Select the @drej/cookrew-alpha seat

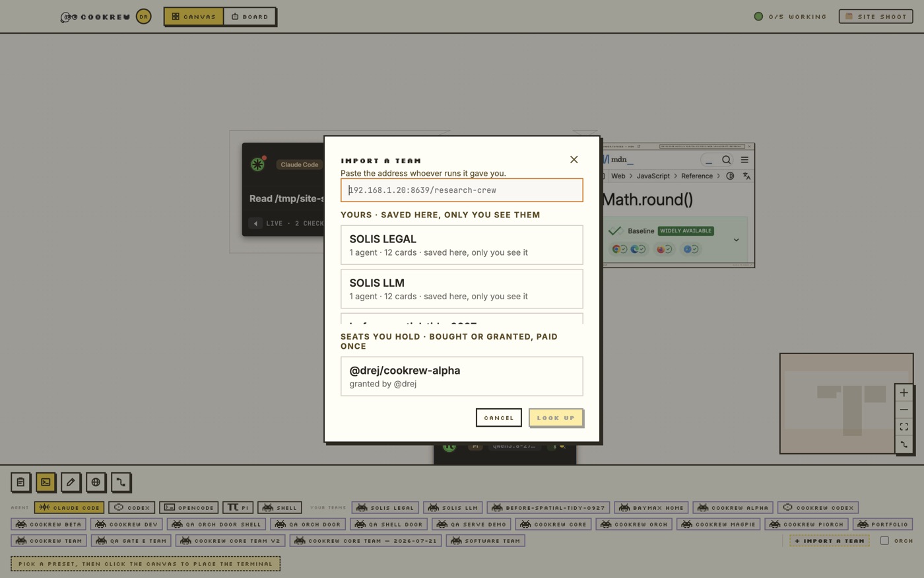[x=462, y=377]
